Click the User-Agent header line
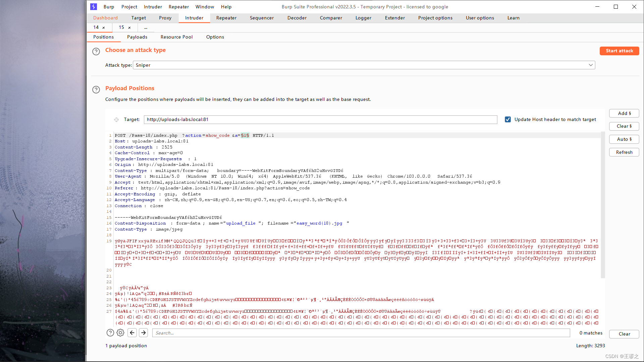The image size is (644, 362). (293, 177)
